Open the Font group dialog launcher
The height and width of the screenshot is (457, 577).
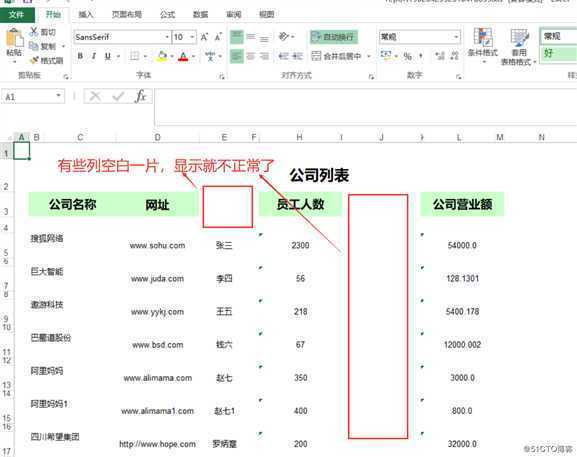tap(222, 77)
